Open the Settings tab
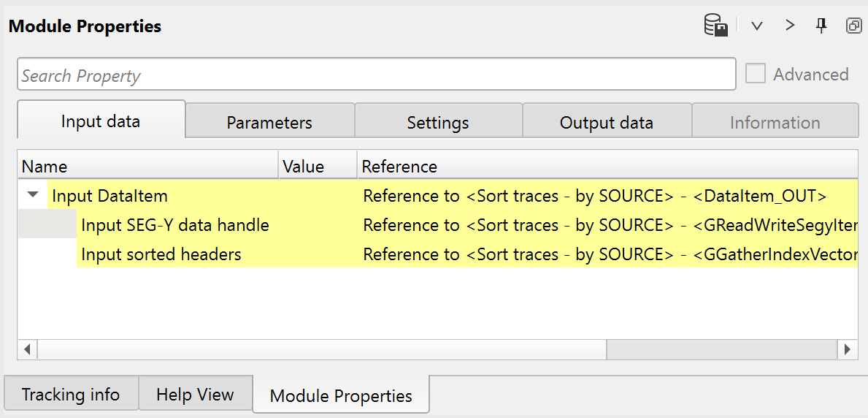This screenshot has height=418, width=868. (438, 123)
